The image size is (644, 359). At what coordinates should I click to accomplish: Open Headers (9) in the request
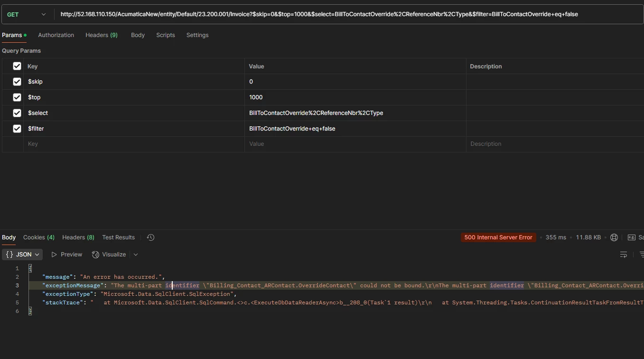point(101,35)
